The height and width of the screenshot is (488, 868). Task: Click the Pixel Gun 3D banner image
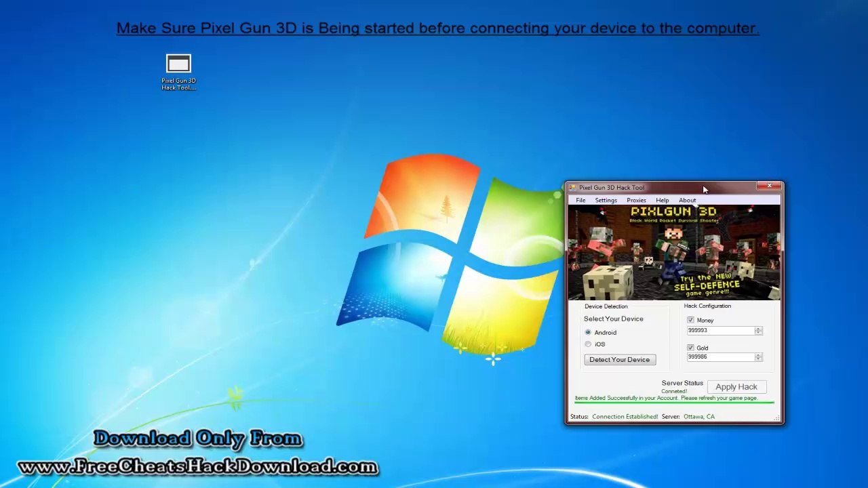(674, 253)
